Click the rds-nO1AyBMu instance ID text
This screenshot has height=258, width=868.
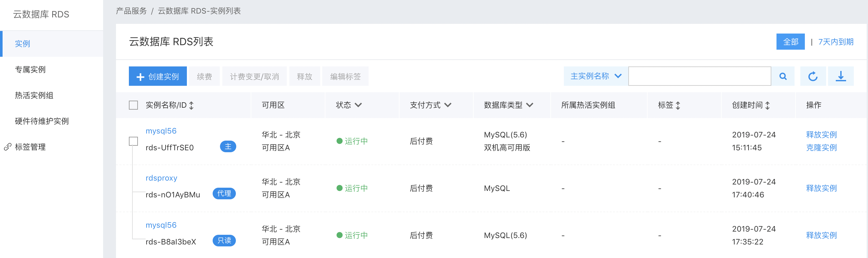[172, 194]
